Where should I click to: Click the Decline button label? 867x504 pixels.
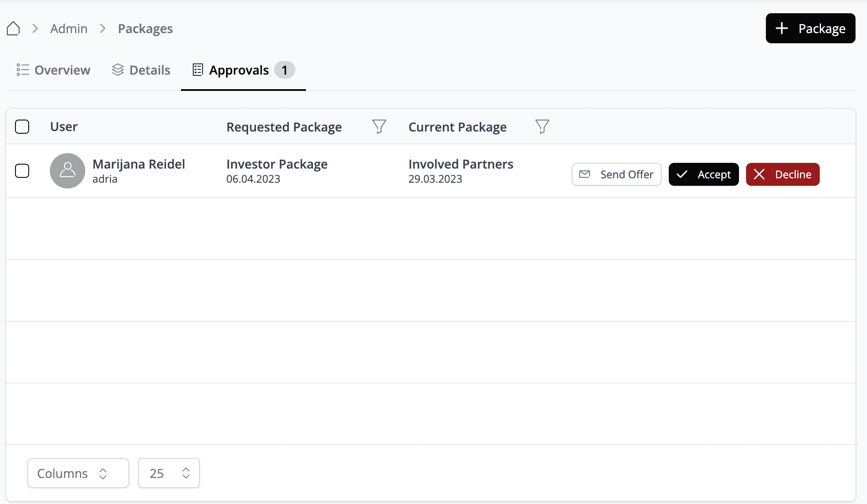pos(793,174)
